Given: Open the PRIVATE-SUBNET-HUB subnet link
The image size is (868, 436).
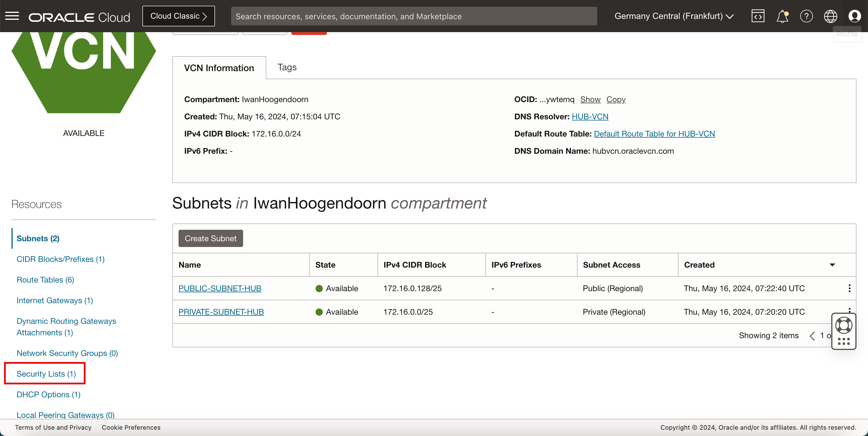Looking at the screenshot, I should tap(221, 312).
